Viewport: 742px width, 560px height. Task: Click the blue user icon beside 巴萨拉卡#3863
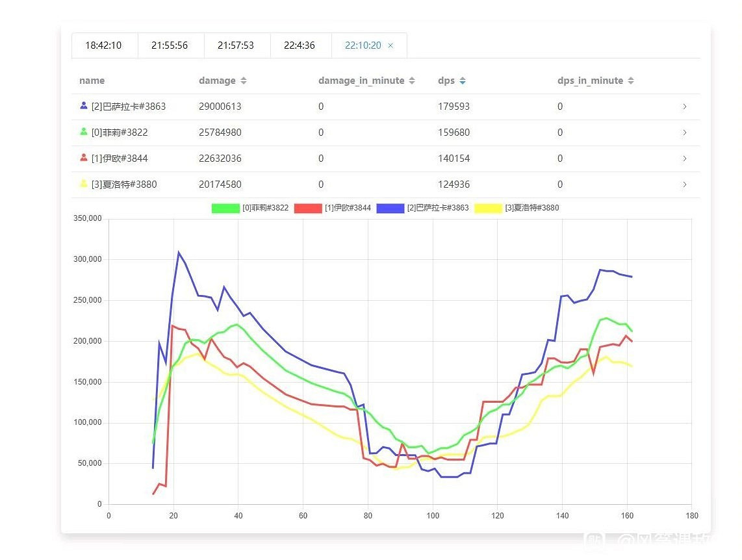coord(84,106)
